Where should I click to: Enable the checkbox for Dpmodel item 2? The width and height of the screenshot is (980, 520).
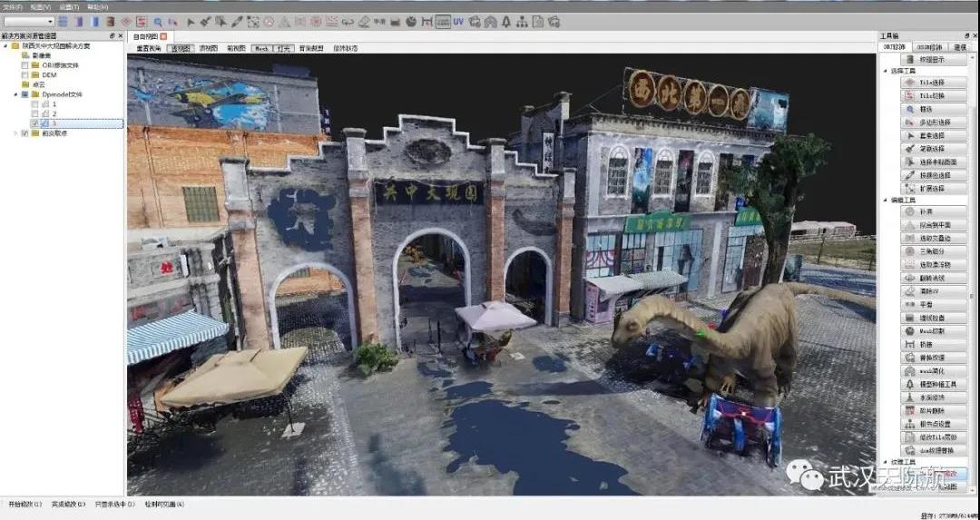(x=34, y=113)
